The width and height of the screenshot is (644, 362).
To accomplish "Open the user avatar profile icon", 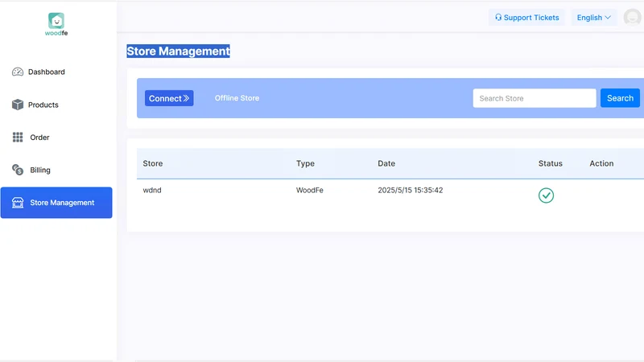I will (633, 18).
